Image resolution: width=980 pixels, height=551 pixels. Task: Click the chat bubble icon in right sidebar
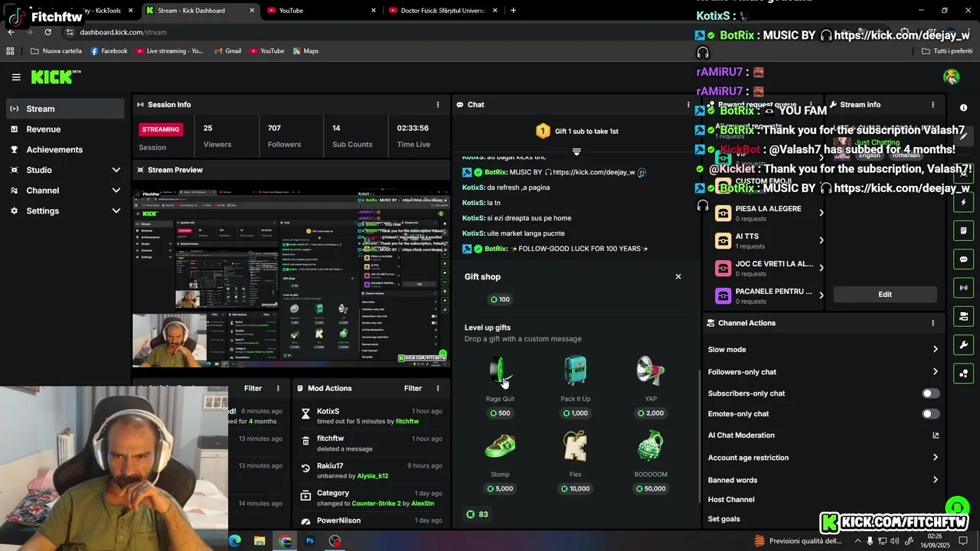[x=964, y=259]
